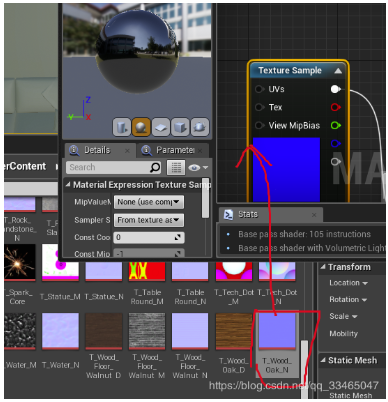Click the Tex input pin
This screenshot has height=402, width=388.
point(259,107)
